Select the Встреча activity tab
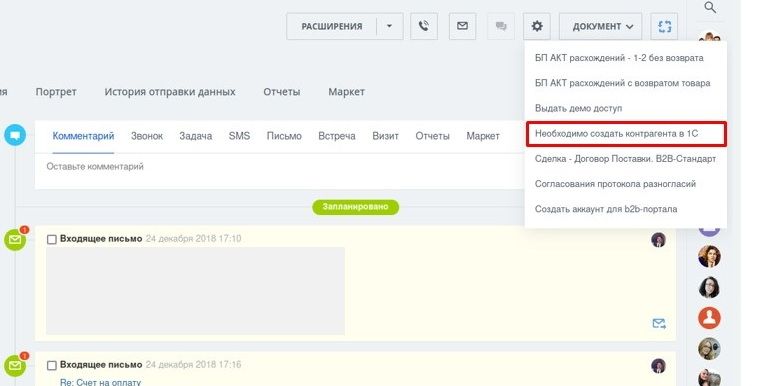Screen dimensions: 772x386 click(x=337, y=136)
